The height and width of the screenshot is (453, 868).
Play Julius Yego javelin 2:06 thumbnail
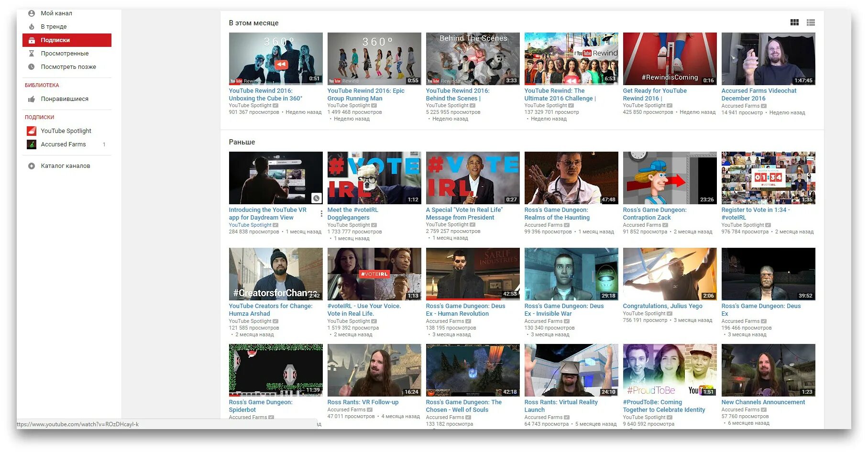[670, 274]
